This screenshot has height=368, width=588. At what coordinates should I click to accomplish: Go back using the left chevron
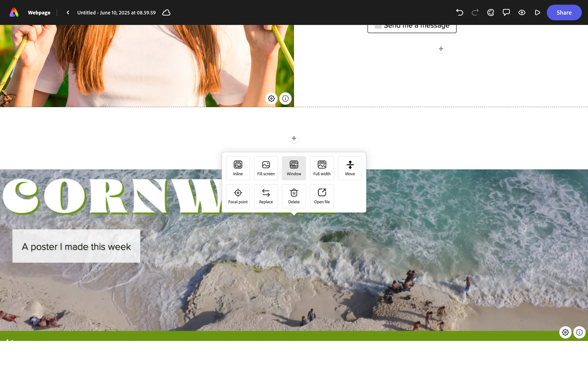click(x=68, y=13)
